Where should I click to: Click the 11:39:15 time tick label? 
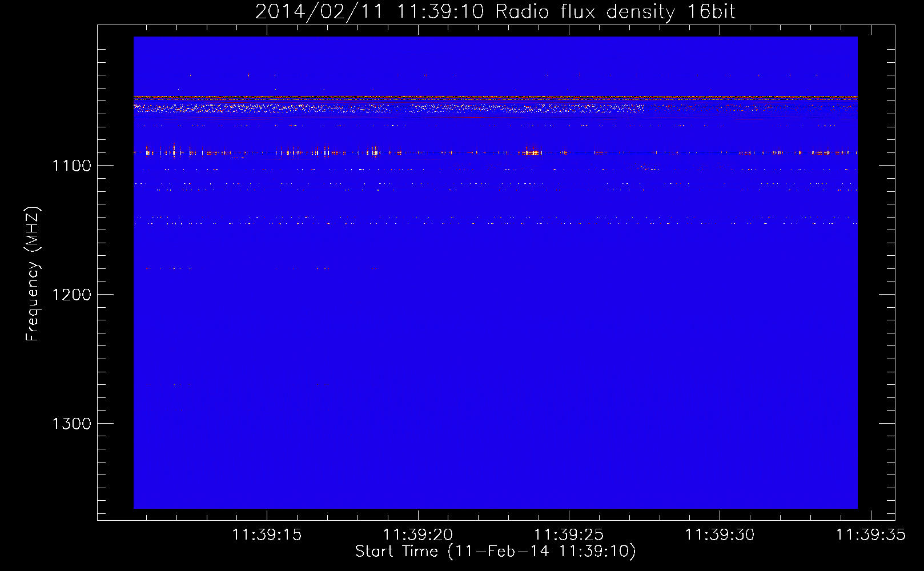pyautogui.click(x=267, y=535)
